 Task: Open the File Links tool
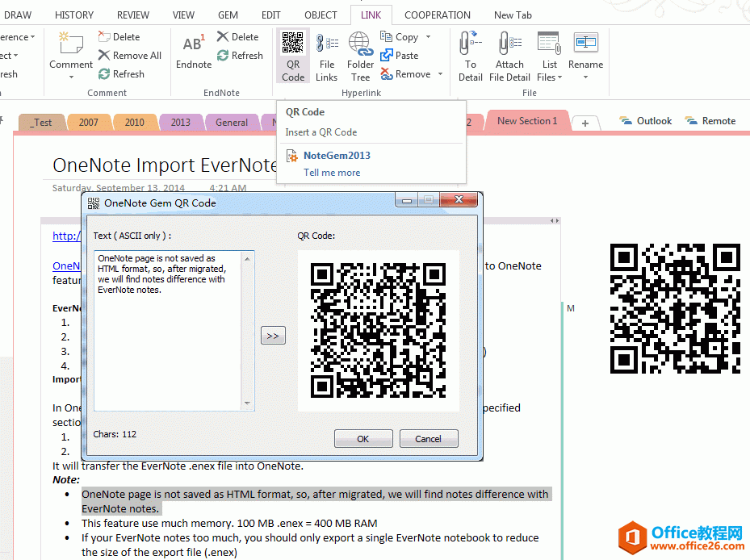point(326,55)
